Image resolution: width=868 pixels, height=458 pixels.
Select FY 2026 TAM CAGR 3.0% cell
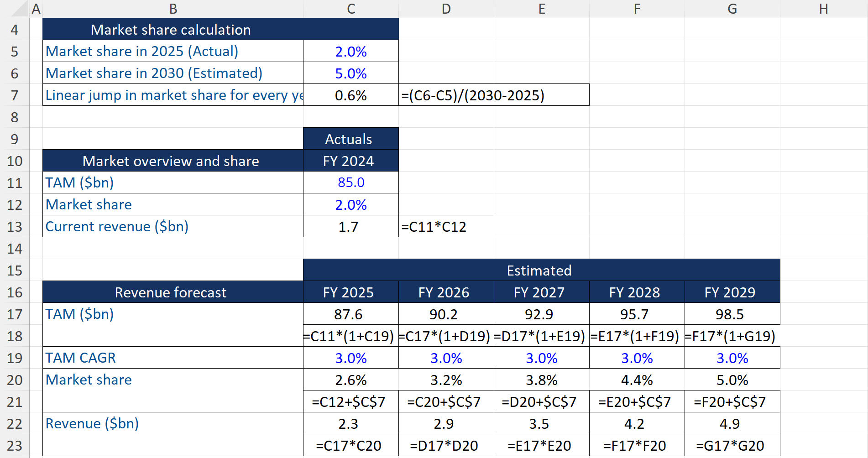click(446, 358)
